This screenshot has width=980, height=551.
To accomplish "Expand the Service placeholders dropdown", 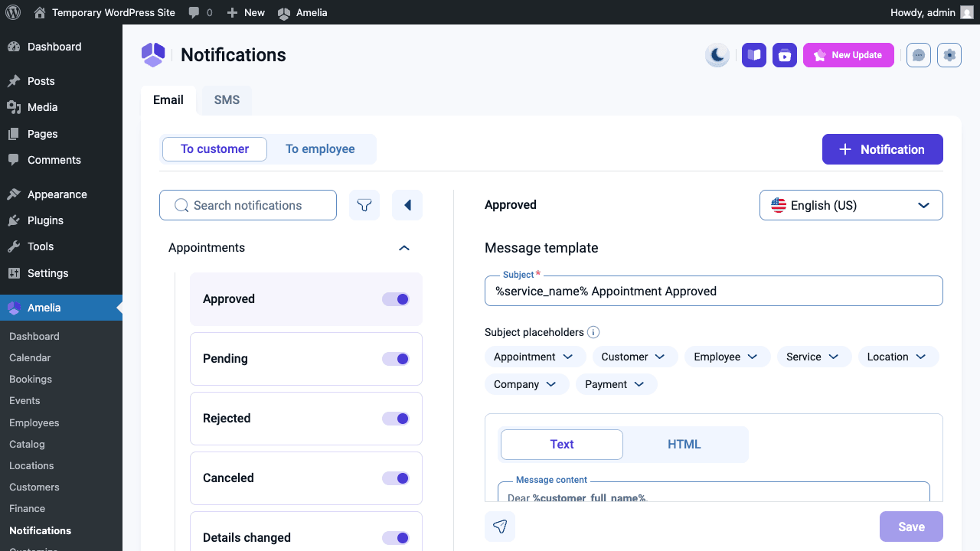I will pyautogui.click(x=814, y=357).
